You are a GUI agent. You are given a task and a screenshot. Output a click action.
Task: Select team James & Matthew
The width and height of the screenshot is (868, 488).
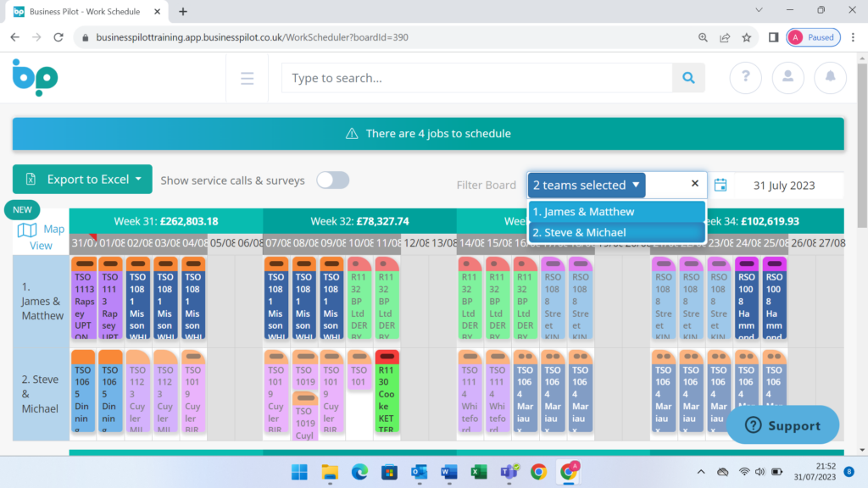pyautogui.click(x=616, y=211)
